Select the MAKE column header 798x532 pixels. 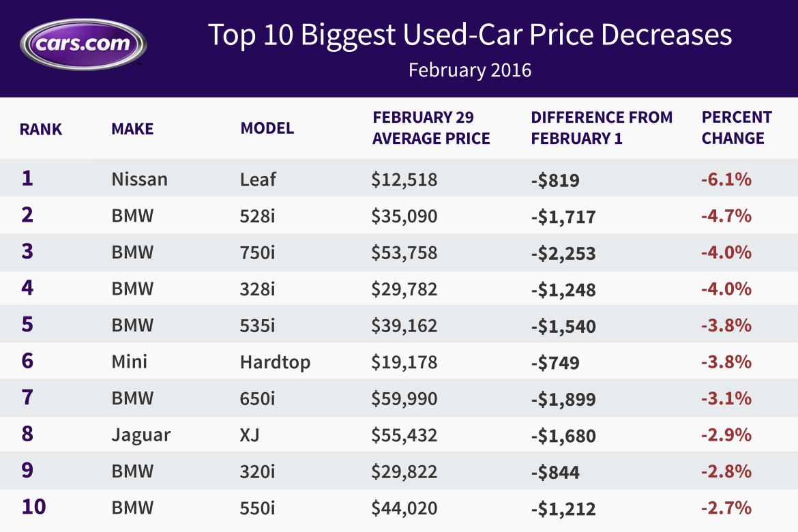point(132,129)
